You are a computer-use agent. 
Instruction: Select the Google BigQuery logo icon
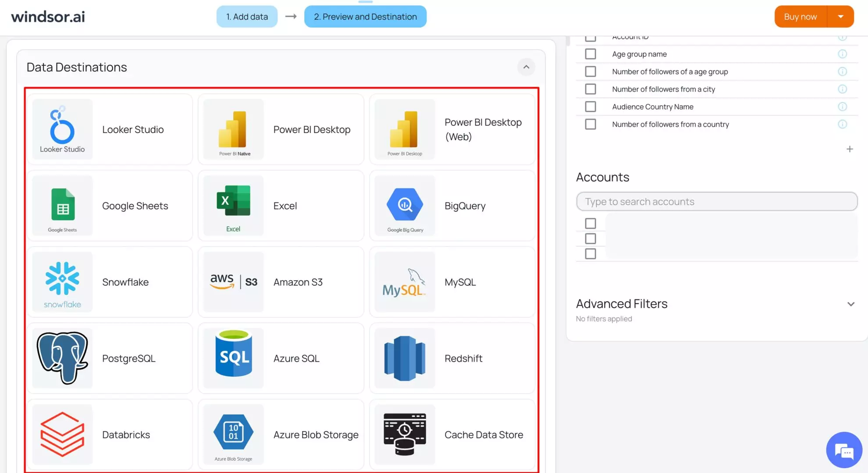(405, 205)
